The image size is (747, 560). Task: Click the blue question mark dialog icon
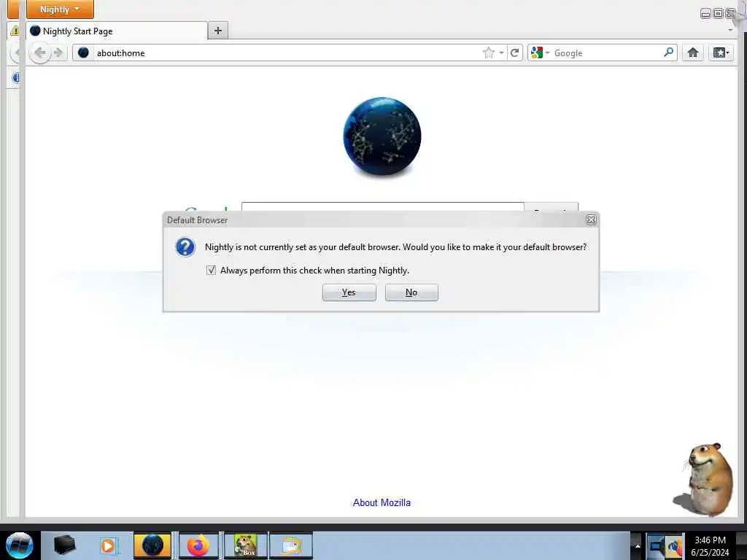click(185, 247)
